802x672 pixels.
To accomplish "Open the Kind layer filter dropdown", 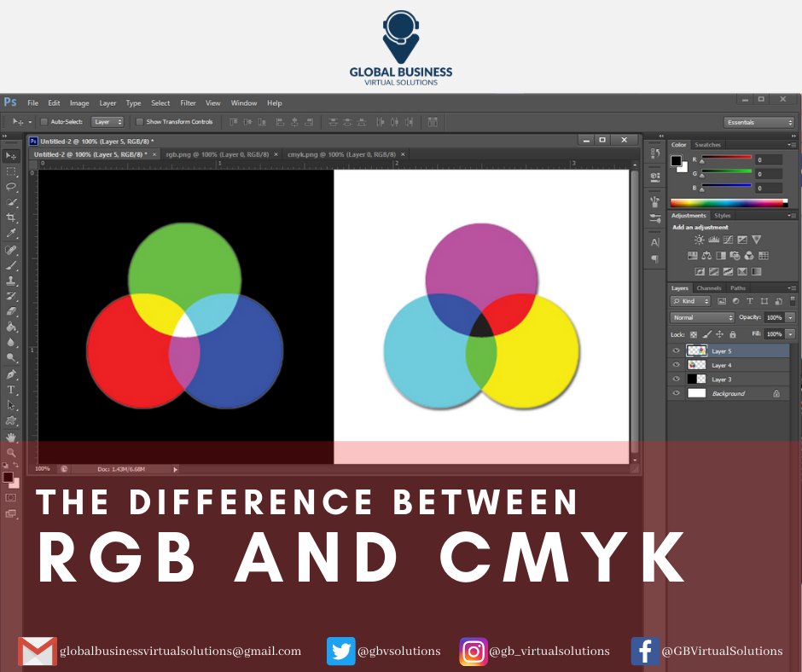I will click(690, 301).
